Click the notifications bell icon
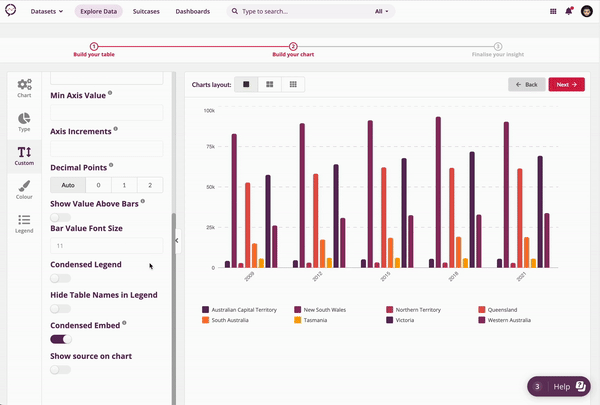 pos(569,11)
